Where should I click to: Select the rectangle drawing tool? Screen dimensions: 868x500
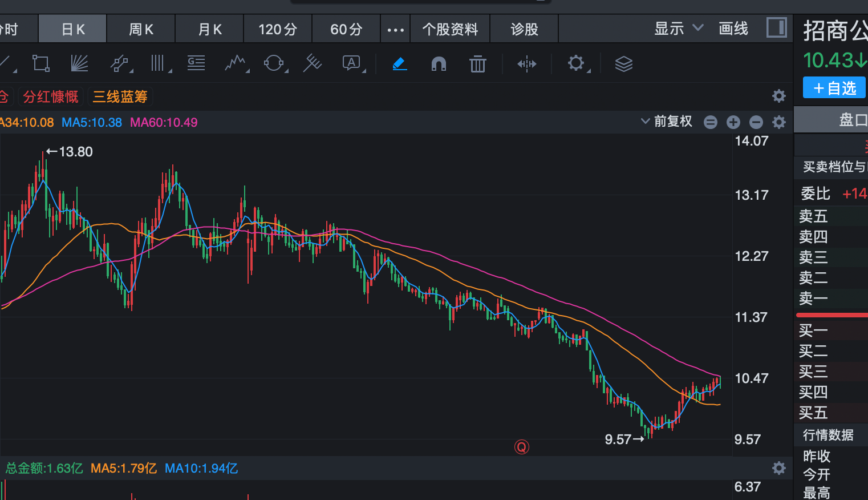point(40,63)
